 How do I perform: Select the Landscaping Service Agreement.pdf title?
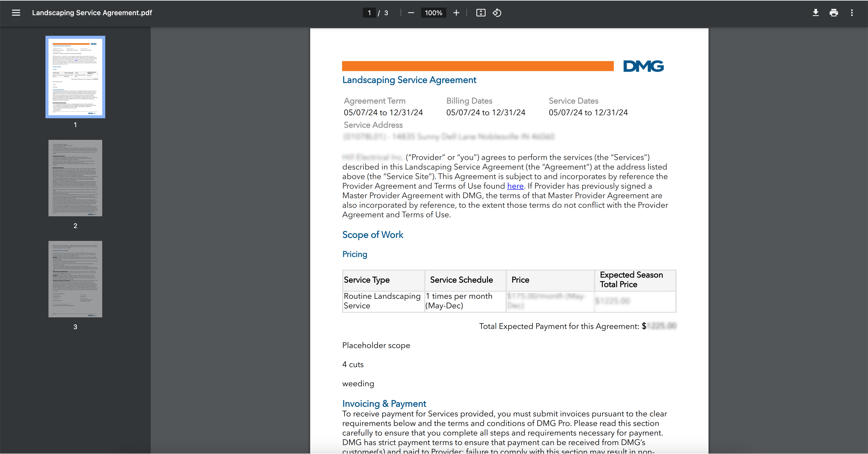[x=92, y=12]
